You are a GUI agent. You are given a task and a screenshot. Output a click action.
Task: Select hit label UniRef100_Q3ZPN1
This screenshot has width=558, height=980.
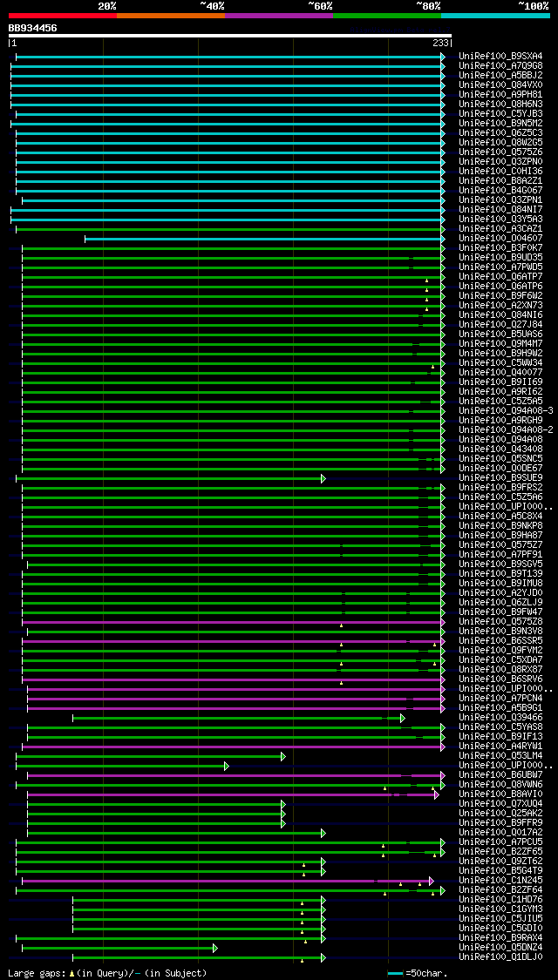coord(500,200)
